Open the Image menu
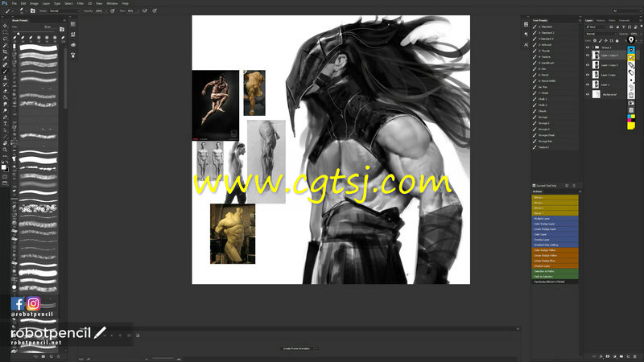The width and height of the screenshot is (644, 362). click(34, 3)
